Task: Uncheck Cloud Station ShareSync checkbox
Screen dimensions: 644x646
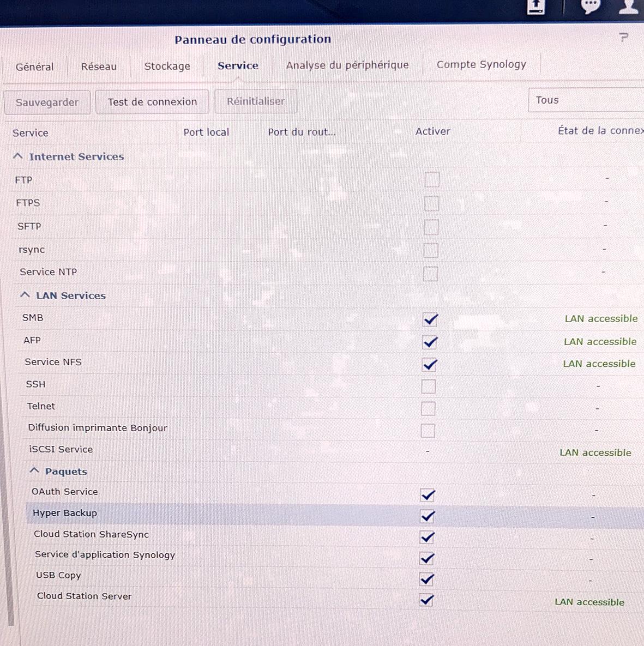Action: coord(428,537)
